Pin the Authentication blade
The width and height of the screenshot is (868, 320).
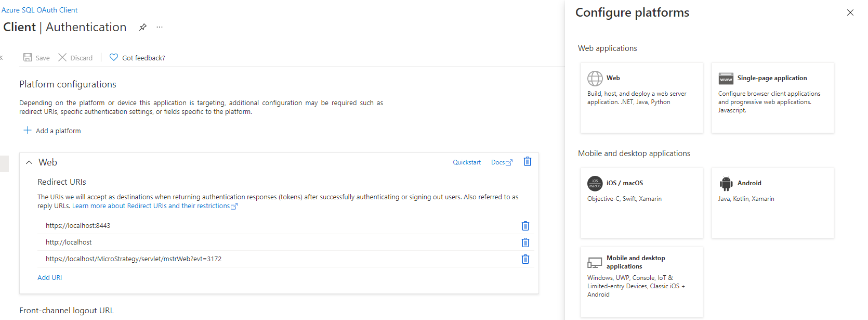click(x=142, y=27)
